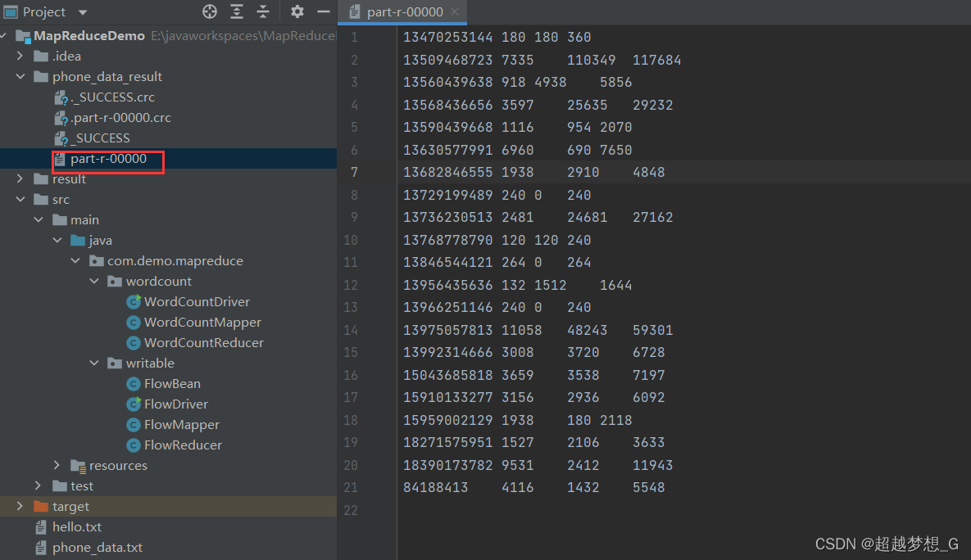Click the wordcount package icon
The image size is (971, 560).
click(115, 281)
